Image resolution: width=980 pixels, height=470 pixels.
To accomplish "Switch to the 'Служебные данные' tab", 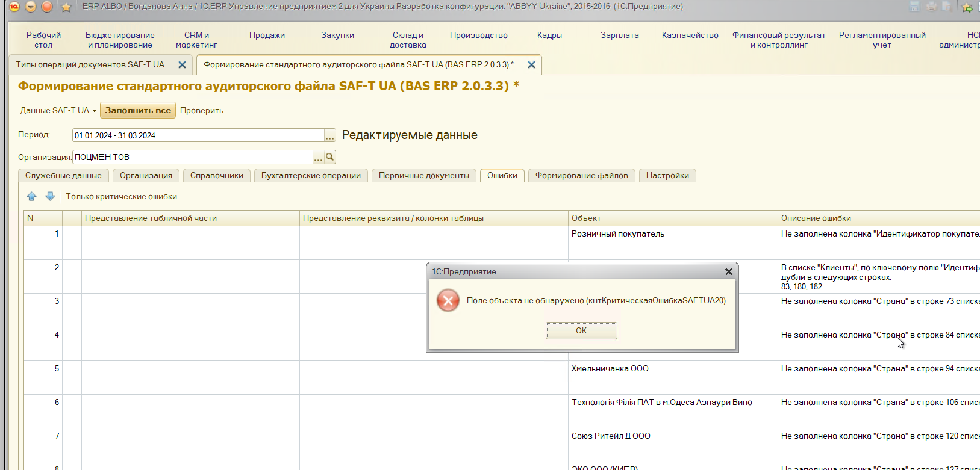I will 63,175.
